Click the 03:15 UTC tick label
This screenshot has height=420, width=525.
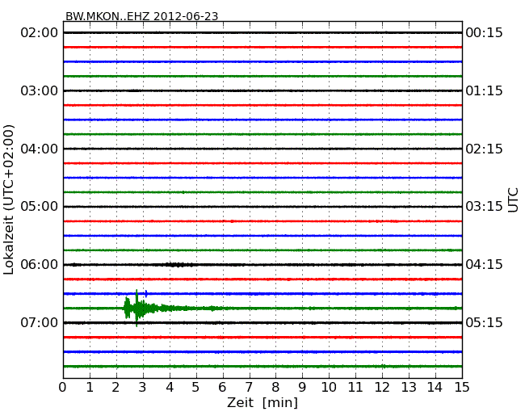tap(484, 206)
